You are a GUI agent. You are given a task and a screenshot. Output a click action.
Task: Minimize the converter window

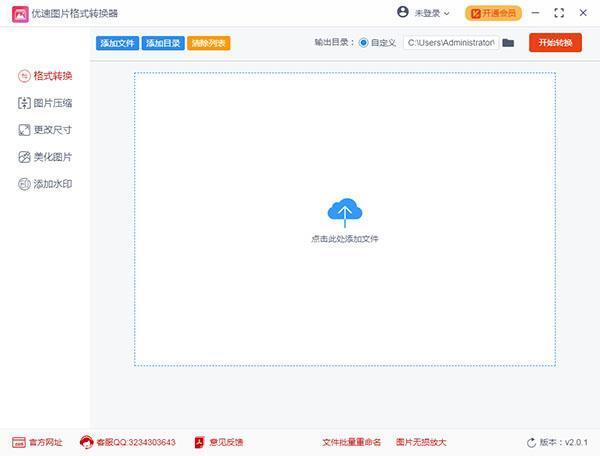click(535, 13)
